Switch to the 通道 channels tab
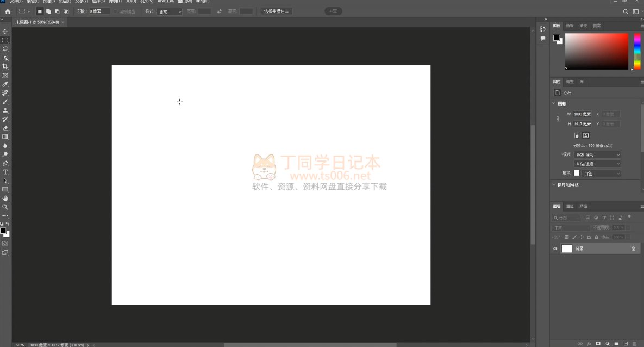Viewport: 644px width, 347px height. [x=570, y=206]
